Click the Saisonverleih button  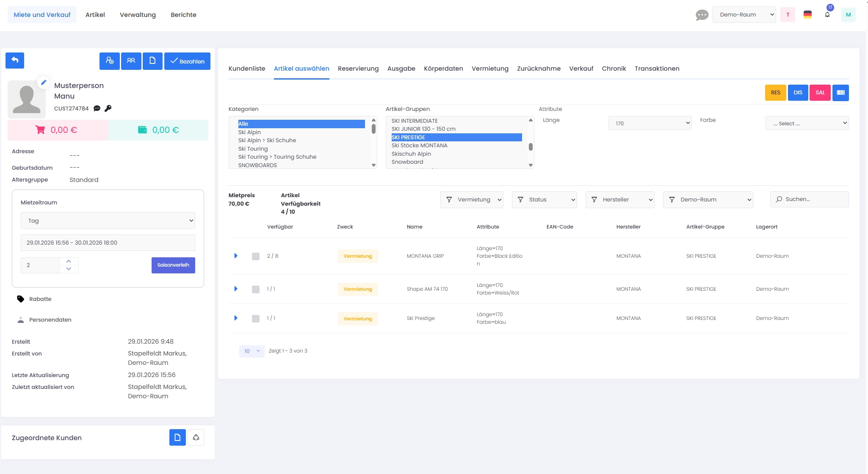pyautogui.click(x=173, y=265)
